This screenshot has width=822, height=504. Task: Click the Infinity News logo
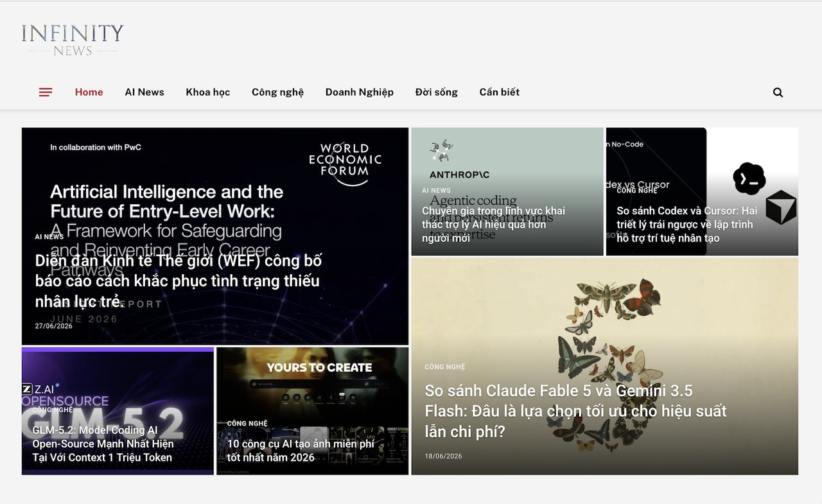tap(73, 40)
